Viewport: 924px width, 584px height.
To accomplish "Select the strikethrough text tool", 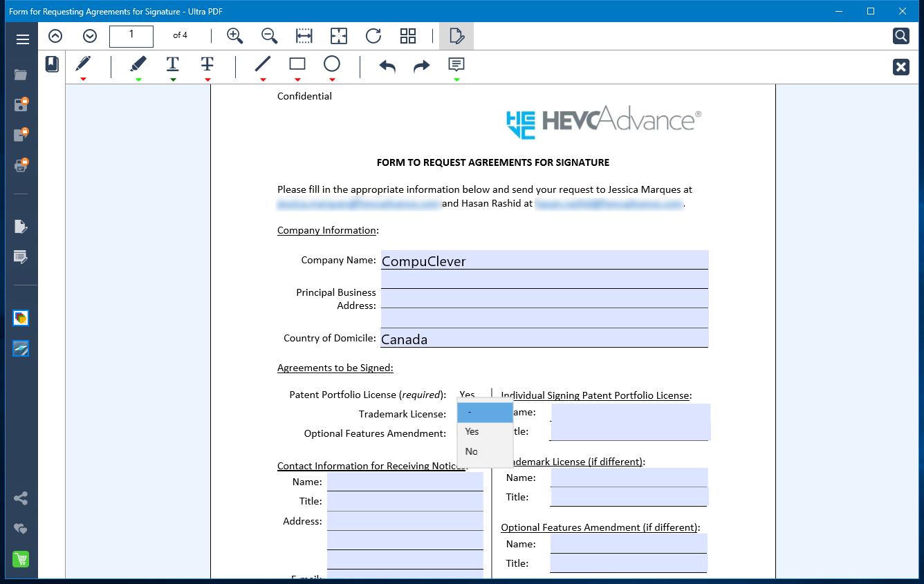I will 207,64.
